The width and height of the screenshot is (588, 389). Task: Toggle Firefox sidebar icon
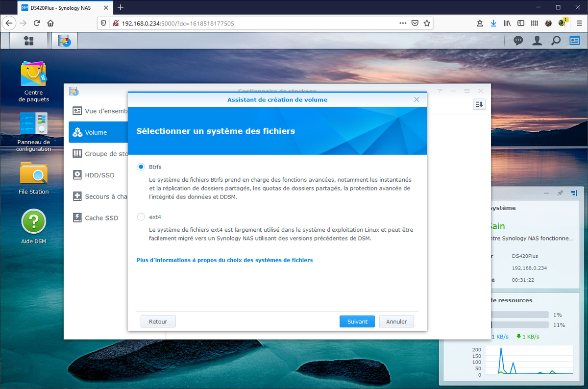[521, 23]
